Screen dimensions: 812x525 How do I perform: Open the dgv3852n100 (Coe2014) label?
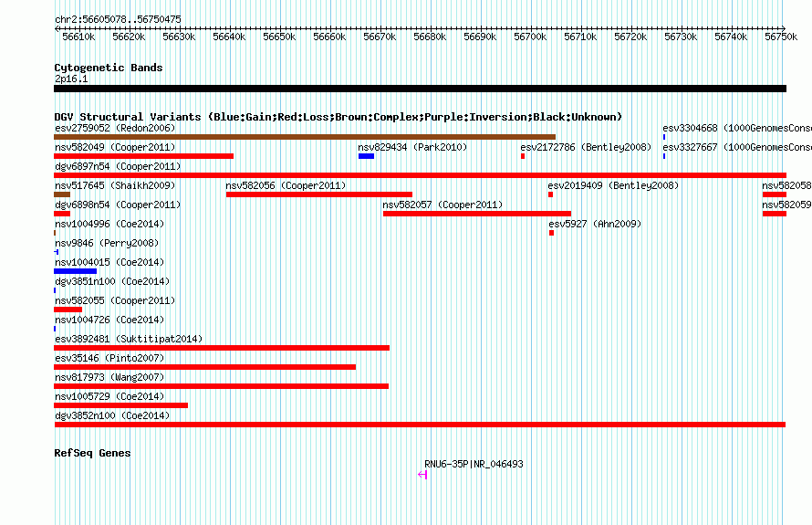112,415
